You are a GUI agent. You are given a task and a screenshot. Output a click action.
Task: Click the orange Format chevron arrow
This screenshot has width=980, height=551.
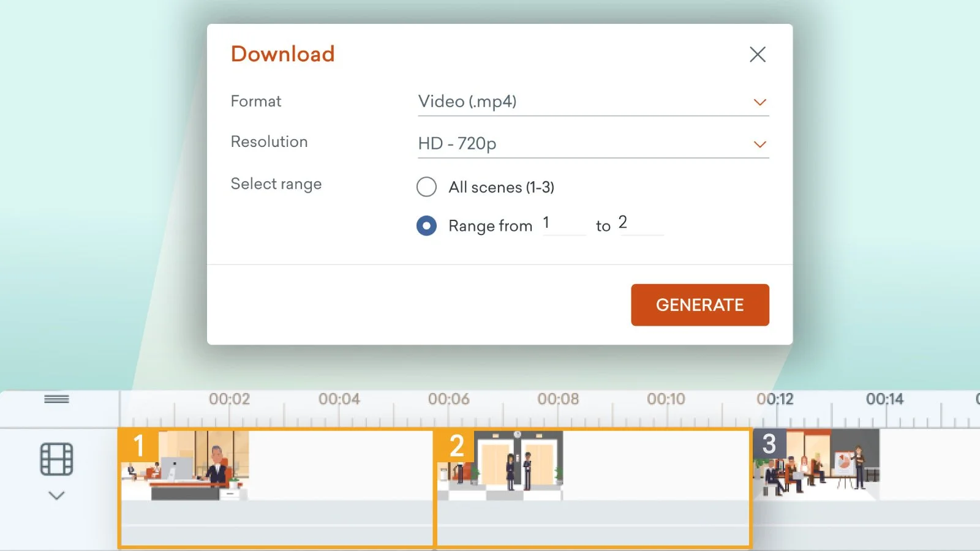[759, 102]
